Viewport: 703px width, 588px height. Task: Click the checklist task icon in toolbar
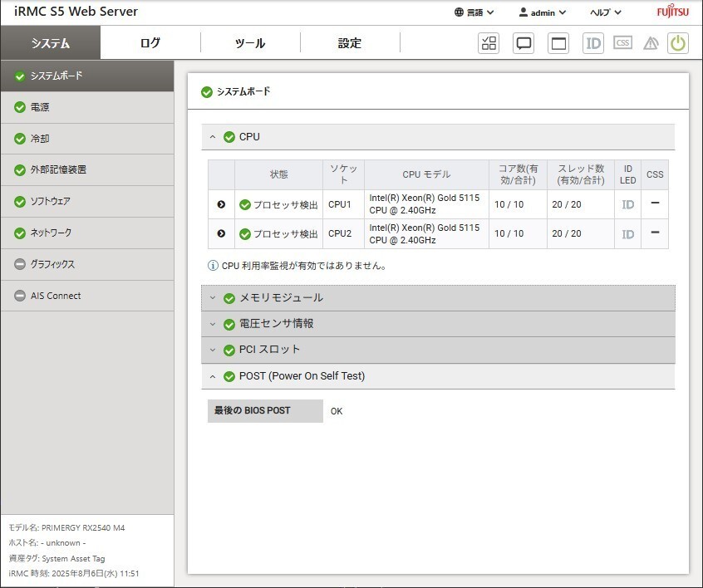click(x=489, y=43)
